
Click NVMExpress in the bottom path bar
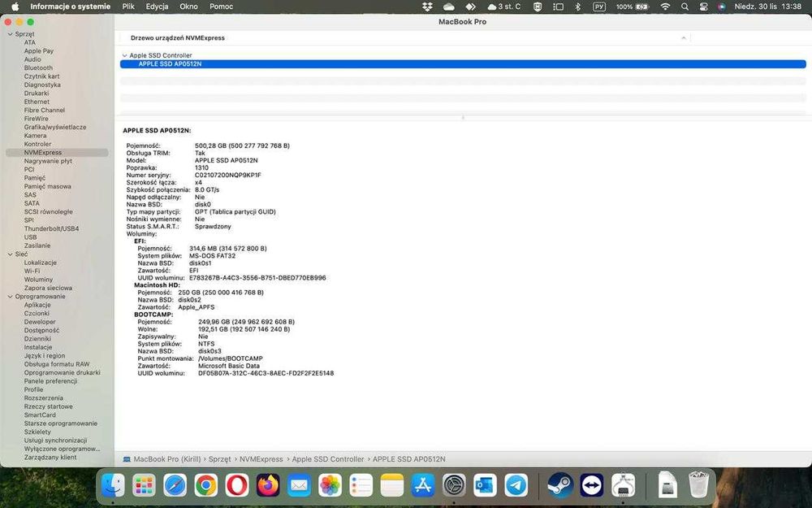(x=261, y=459)
